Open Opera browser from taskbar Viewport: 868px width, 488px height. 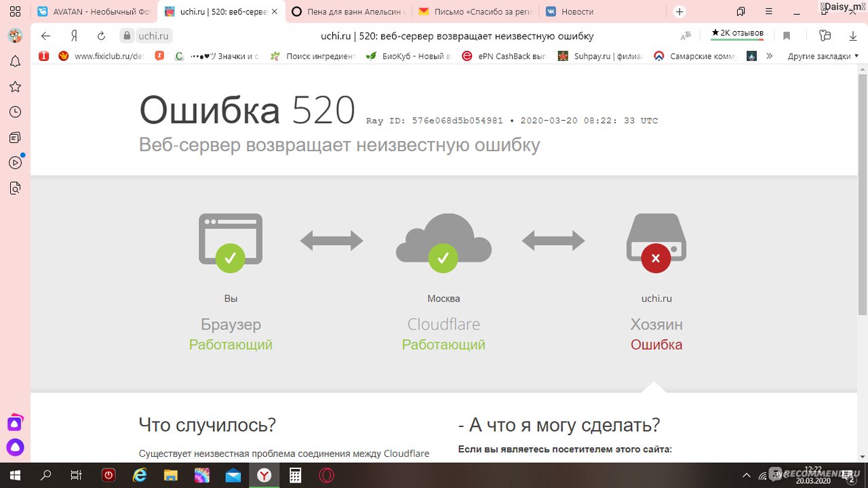point(326,475)
